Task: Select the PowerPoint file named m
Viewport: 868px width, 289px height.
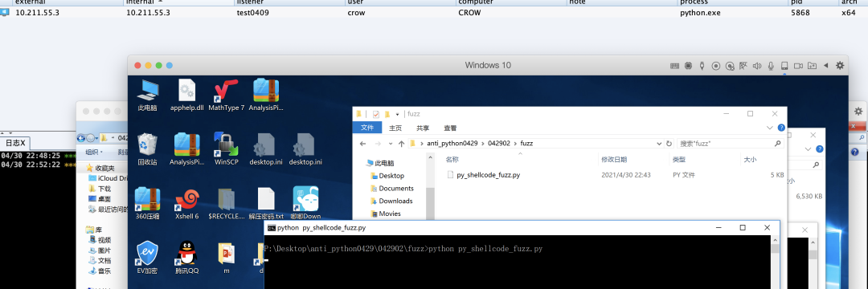Action: pos(226,257)
